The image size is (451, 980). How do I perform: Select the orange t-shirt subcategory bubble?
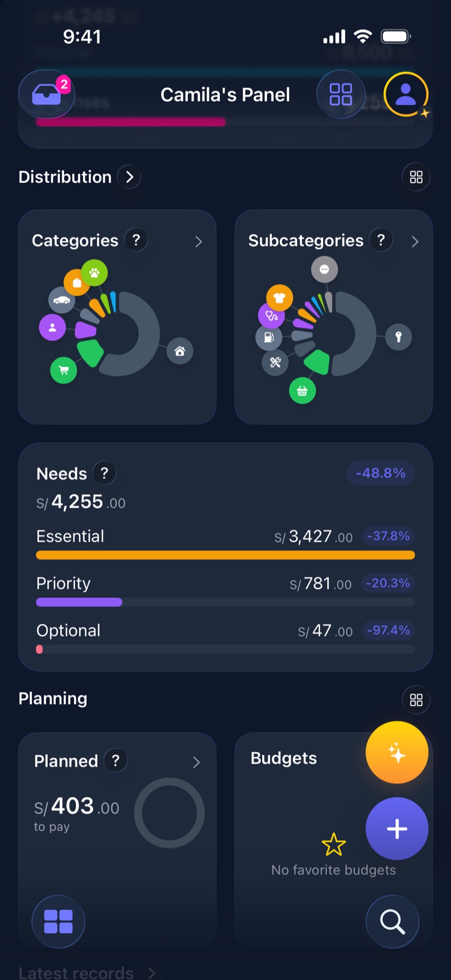coord(280,298)
